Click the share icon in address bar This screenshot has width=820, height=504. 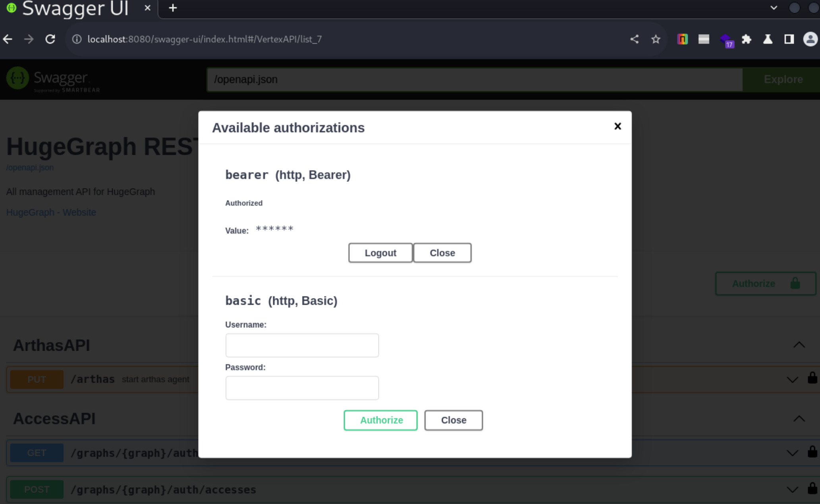tap(634, 39)
